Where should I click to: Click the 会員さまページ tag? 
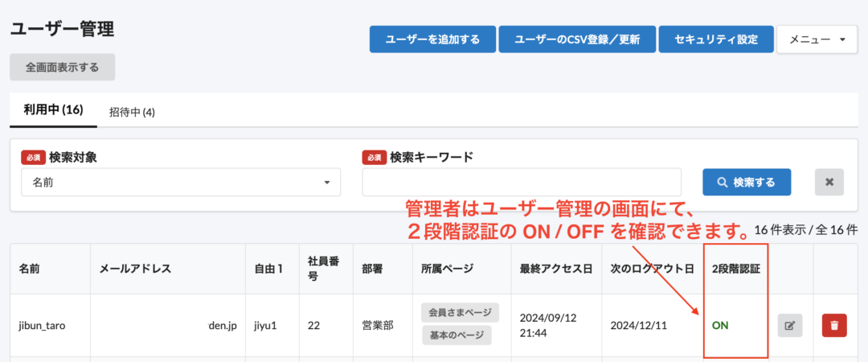(460, 312)
